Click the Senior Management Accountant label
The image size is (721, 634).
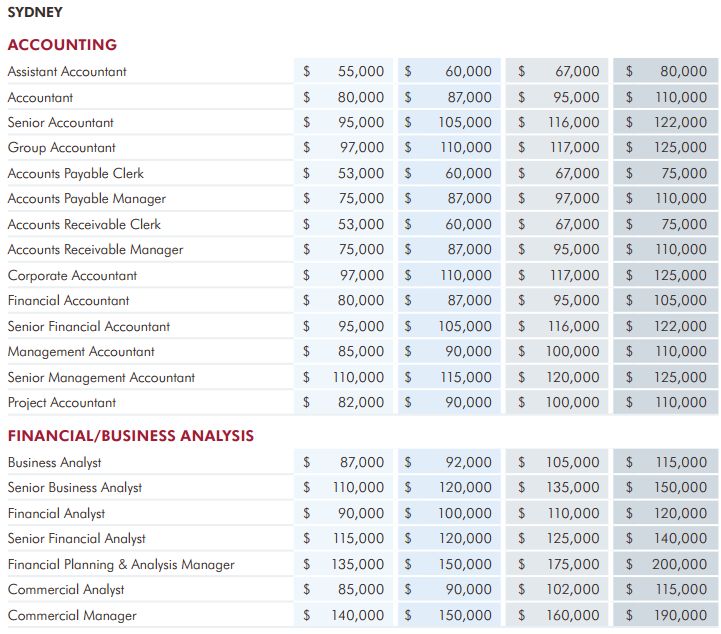[101, 377]
